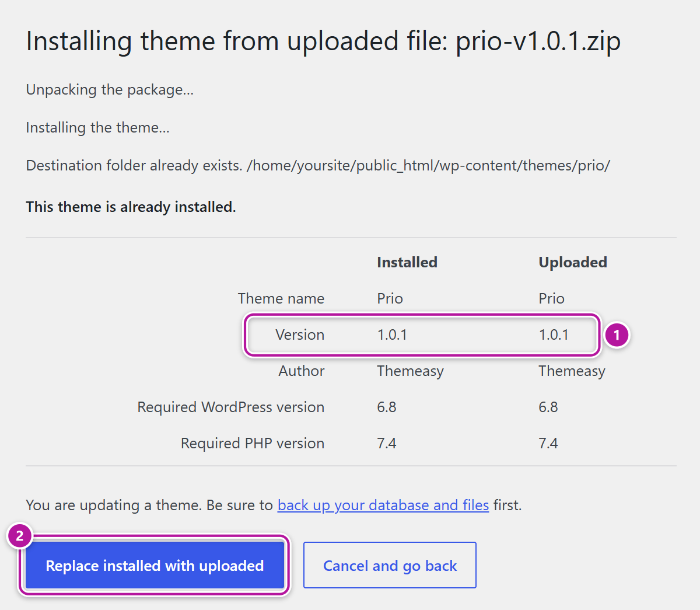Click installed author 'Themeasy'

click(410, 371)
